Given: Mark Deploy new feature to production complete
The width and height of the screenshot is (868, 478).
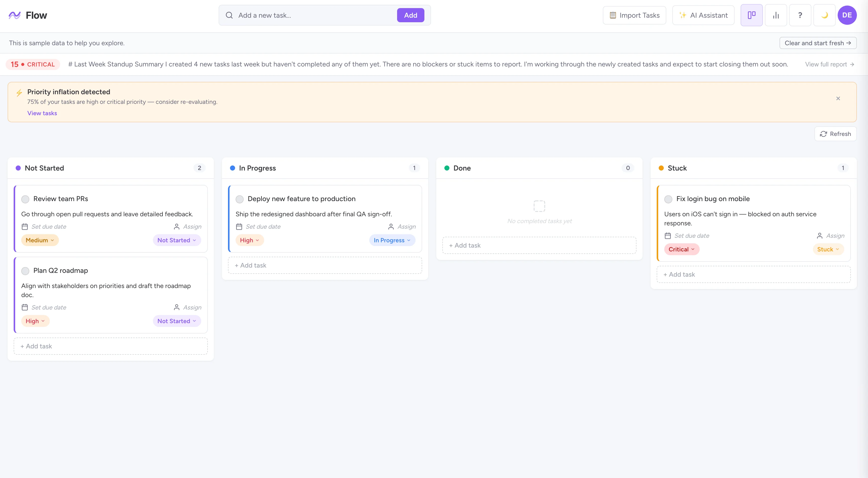Looking at the screenshot, I should (x=240, y=199).
